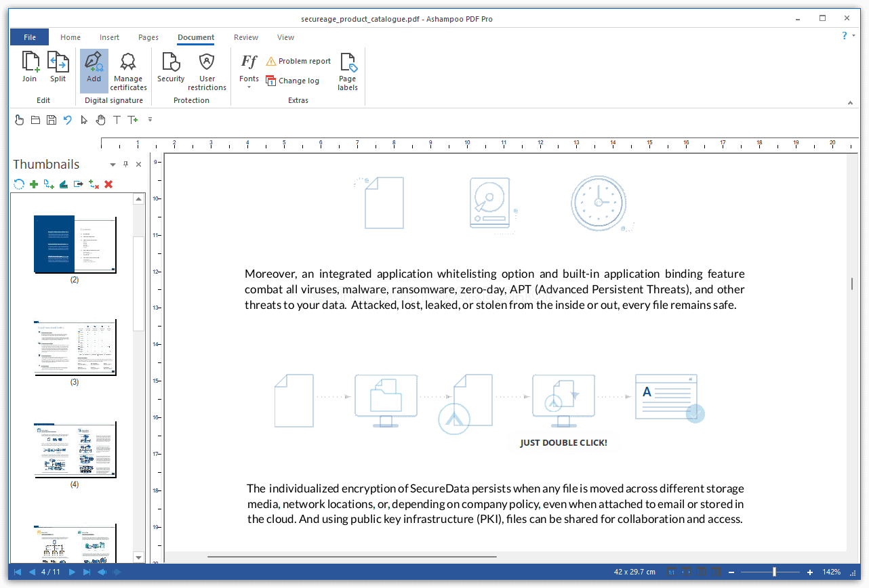Select page (4) thumbnail
This screenshot has width=869, height=588.
(75, 449)
